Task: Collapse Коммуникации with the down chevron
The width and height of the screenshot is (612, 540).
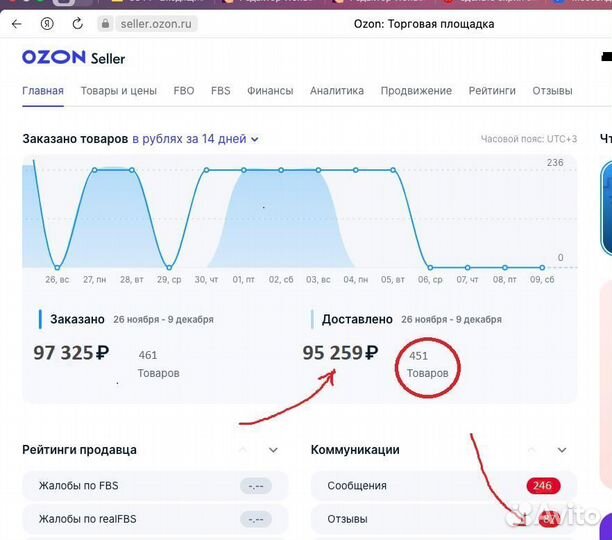Action: (x=562, y=450)
